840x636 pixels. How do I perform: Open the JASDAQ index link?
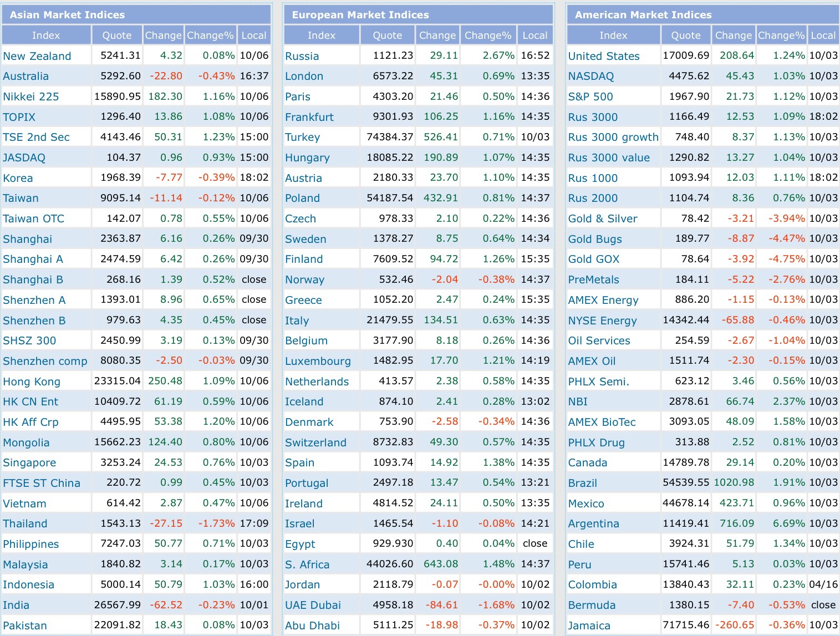pos(24,157)
